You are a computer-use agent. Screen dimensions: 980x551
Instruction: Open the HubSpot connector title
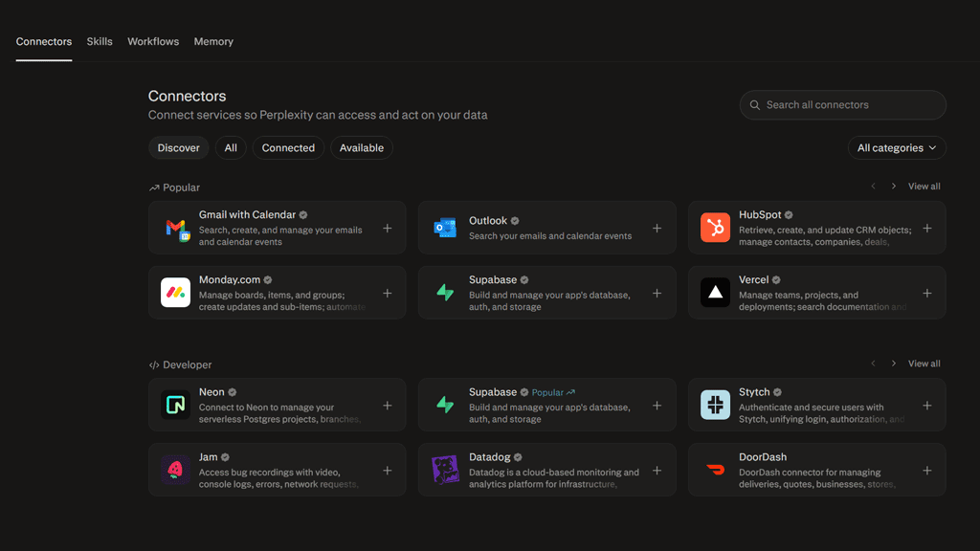click(x=760, y=214)
